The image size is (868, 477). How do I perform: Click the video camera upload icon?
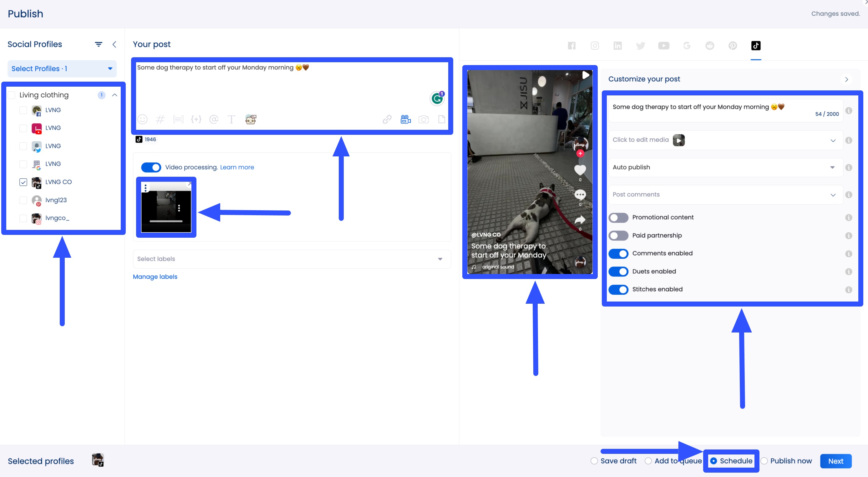click(405, 119)
